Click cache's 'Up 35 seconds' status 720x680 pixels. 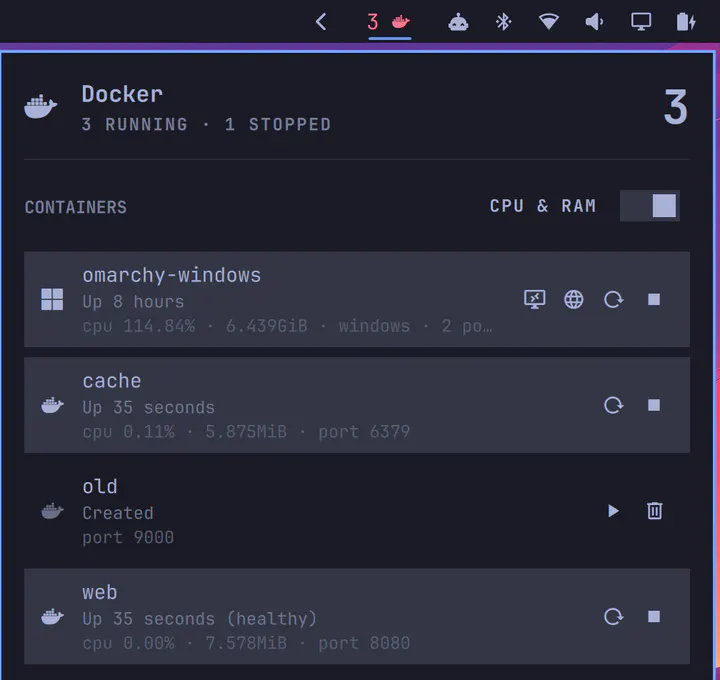pyautogui.click(x=148, y=407)
